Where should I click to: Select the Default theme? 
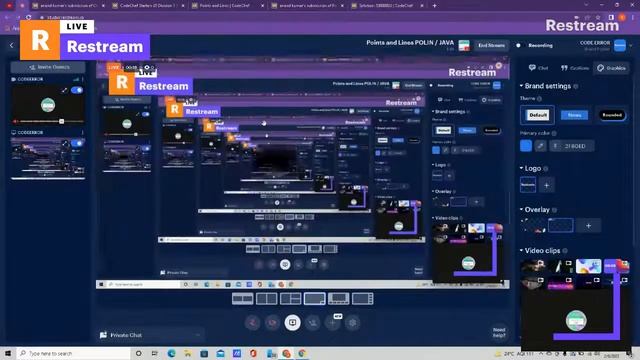point(538,115)
